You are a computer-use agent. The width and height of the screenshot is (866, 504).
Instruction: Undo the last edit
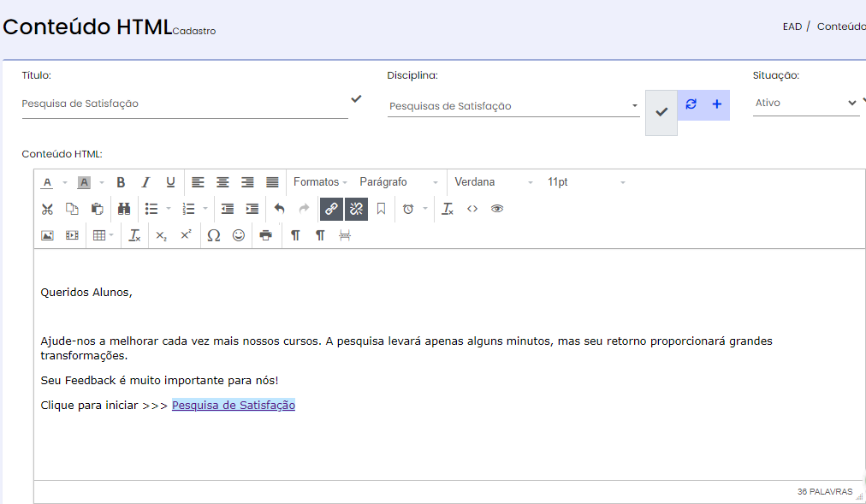click(x=280, y=209)
